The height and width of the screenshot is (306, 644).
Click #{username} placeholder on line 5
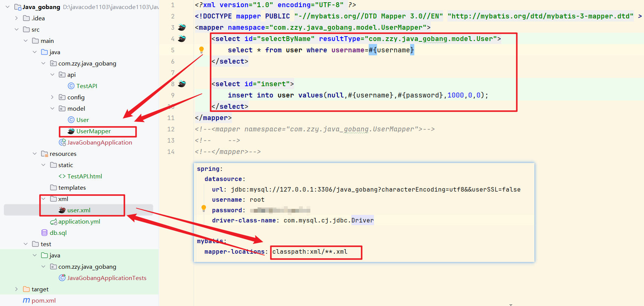(391, 50)
